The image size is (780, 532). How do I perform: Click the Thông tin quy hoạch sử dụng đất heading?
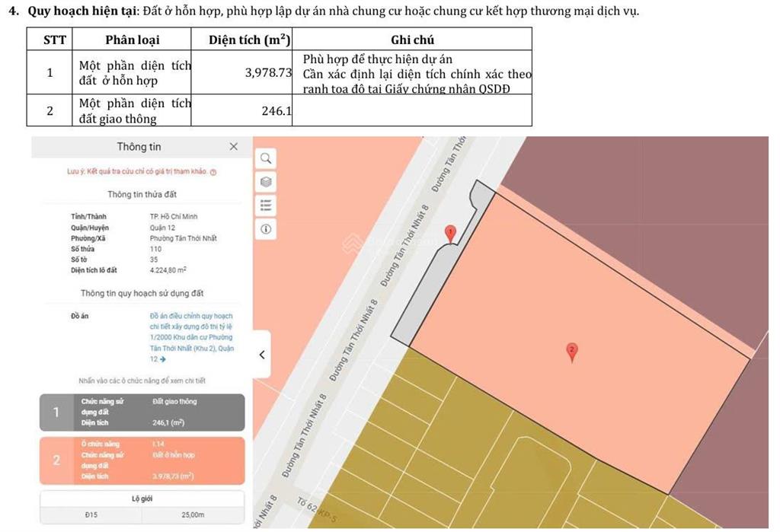(142, 293)
